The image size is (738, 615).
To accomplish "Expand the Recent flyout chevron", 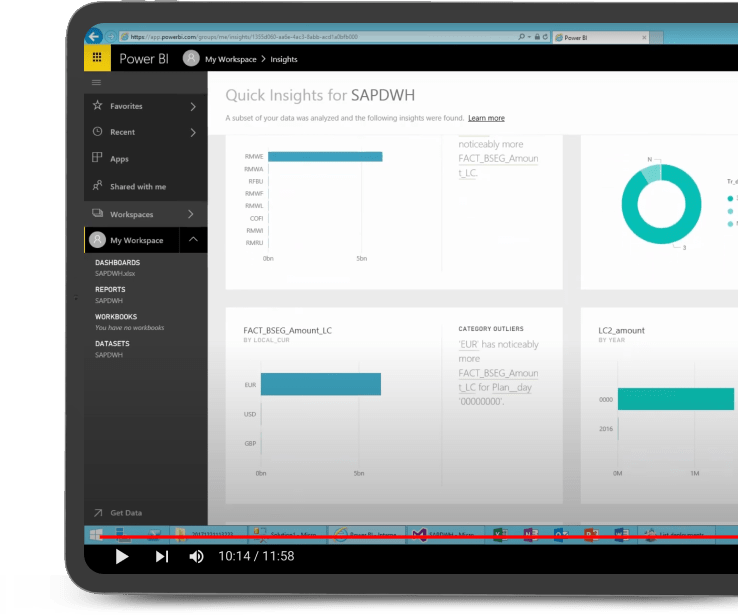I will [193, 133].
